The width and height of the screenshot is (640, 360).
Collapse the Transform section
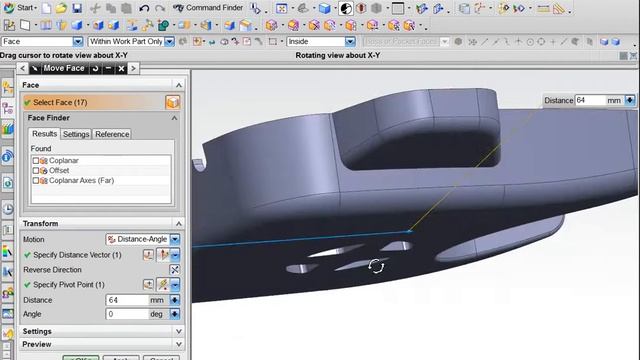point(179,224)
